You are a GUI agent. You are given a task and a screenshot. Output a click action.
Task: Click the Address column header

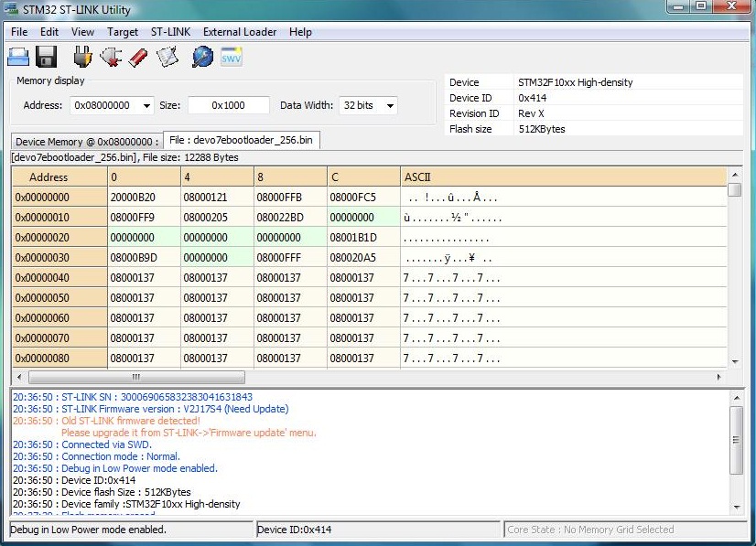click(59, 177)
